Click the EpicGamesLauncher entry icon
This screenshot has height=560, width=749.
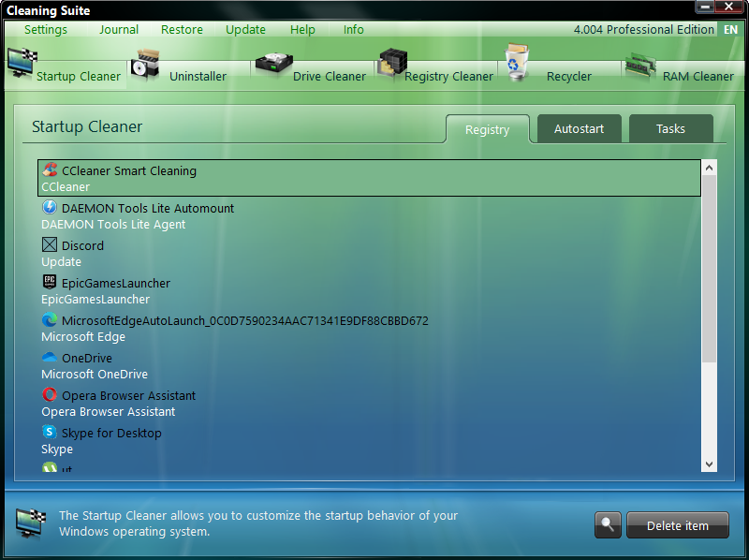click(x=50, y=282)
